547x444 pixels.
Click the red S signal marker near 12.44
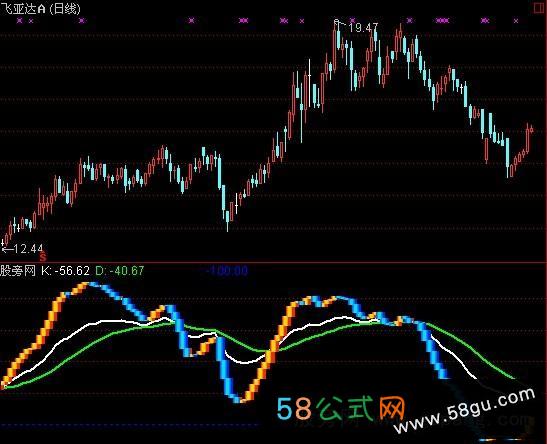pos(43,258)
